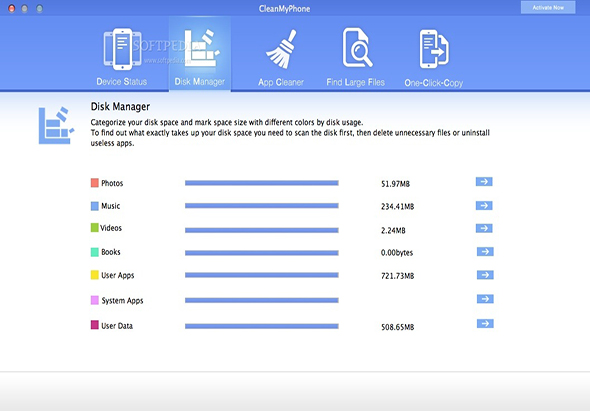The height and width of the screenshot is (411, 590).
Task: Maximize the CleanMyPhone window
Action: tap(39, 8)
